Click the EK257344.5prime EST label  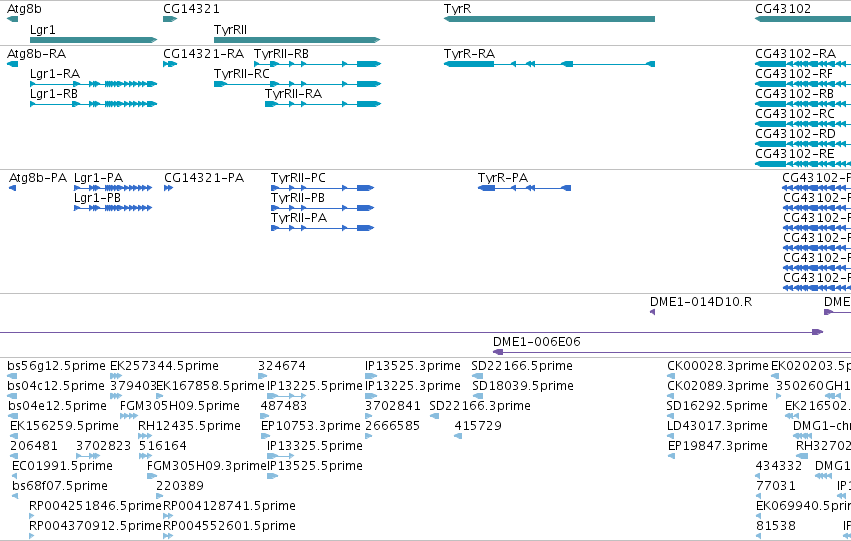pos(164,366)
